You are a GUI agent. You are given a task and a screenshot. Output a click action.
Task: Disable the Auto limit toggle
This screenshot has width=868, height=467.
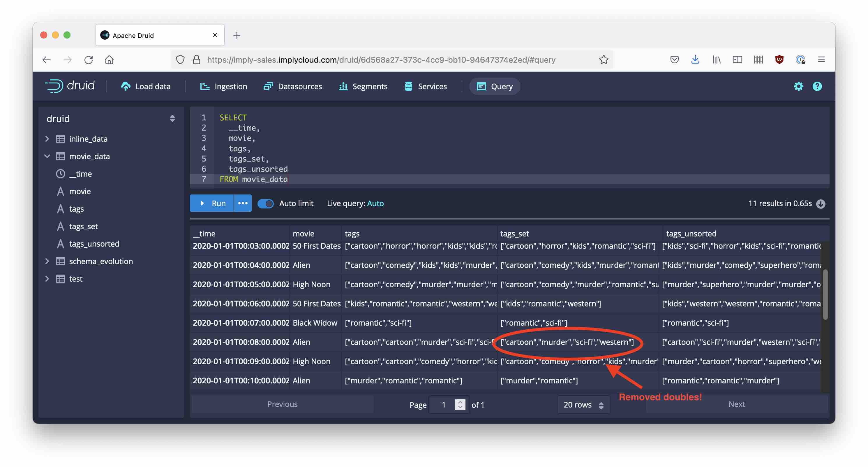pyautogui.click(x=266, y=203)
